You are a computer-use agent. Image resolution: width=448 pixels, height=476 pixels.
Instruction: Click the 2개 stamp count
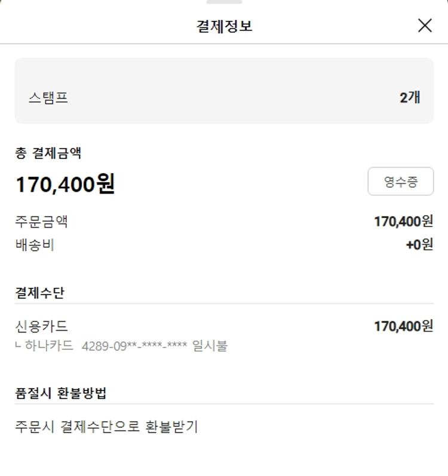click(410, 98)
